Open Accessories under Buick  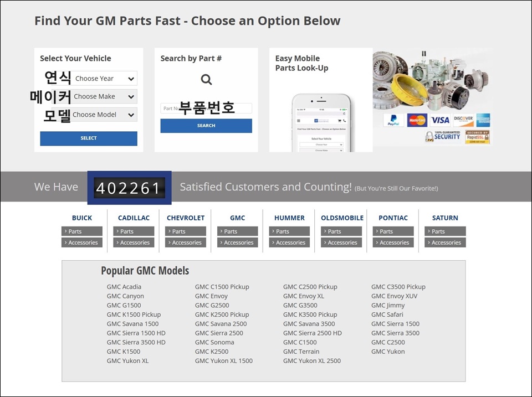coord(82,243)
